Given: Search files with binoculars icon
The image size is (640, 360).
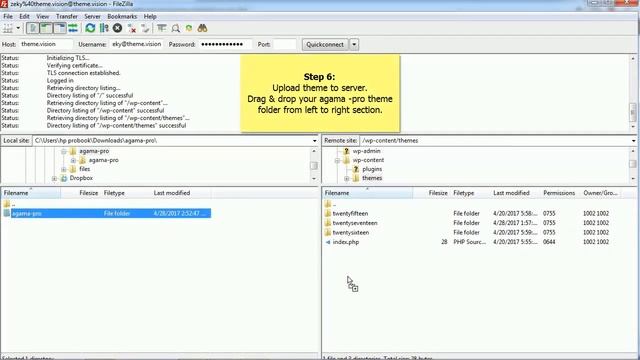Looking at the screenshot, I should coord(202,28).
